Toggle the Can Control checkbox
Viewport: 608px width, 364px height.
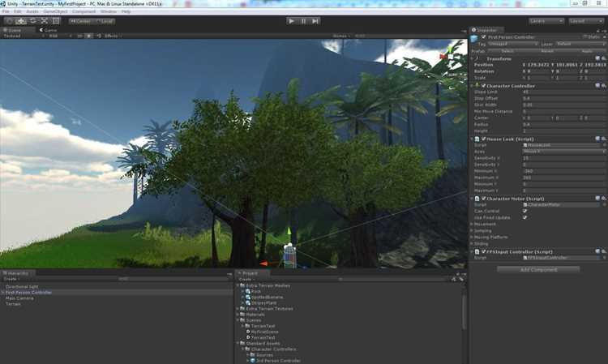click(525, 211)
